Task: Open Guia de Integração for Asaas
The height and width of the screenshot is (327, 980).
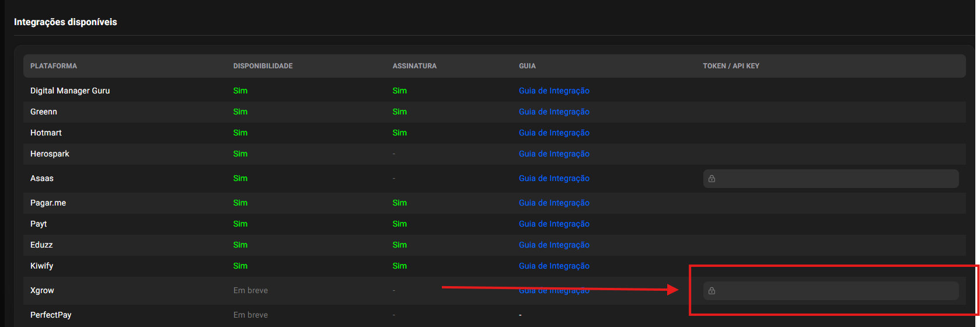Action: (x=554, y=178)
